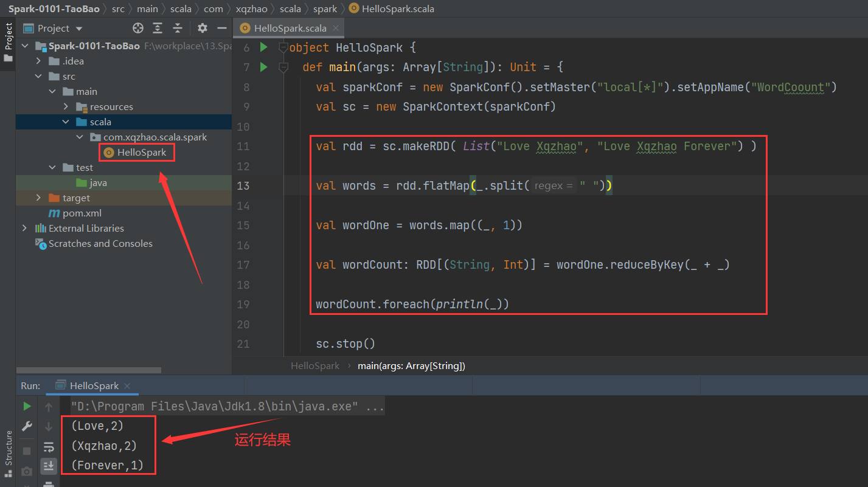Close the HelloSpark.scala editor tab
This screenshot has width=868, height=487.
pyautogui.click(x=335, y=28)
